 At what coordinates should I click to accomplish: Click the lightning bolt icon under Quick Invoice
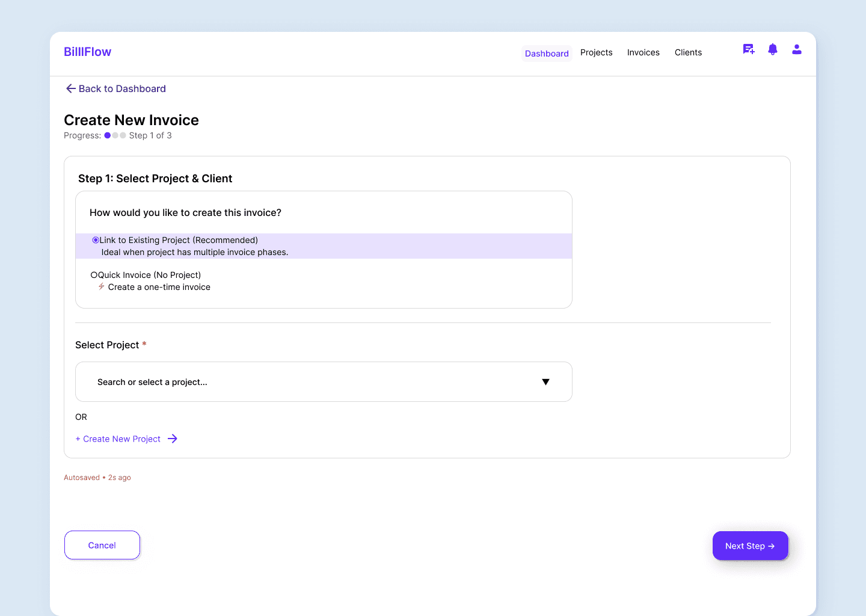click(102, 287)
